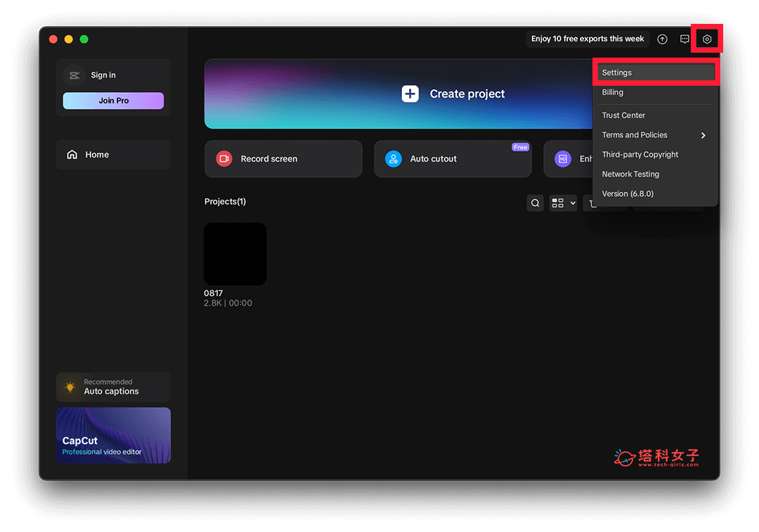The image size is (759, 532).
Task: Click the Sign in avatar icon
Action: (x=73, y=74)
